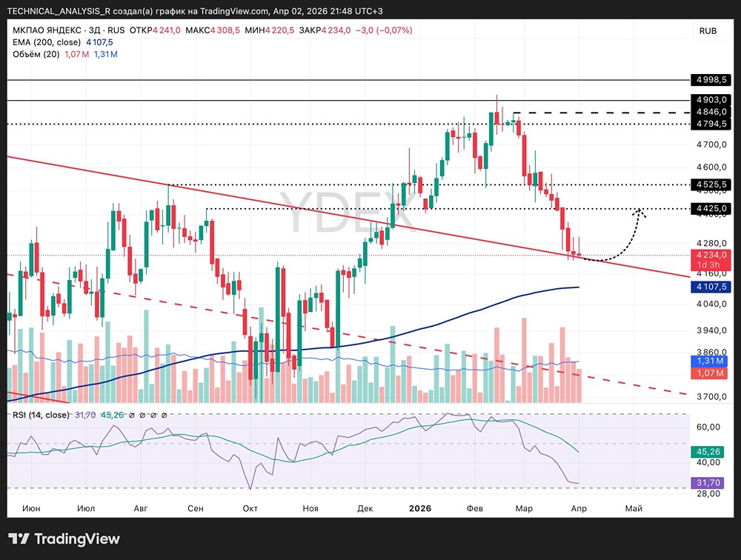This screenshot has height=560, width=741.
Task: Click the 4 425,0 price-axis level label
Action: [x=711, y=208]
